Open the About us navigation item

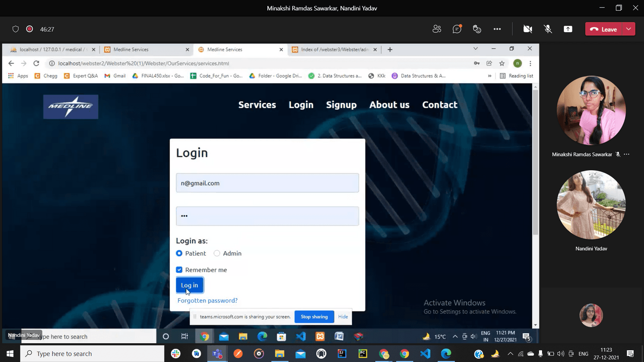point(390,105)
